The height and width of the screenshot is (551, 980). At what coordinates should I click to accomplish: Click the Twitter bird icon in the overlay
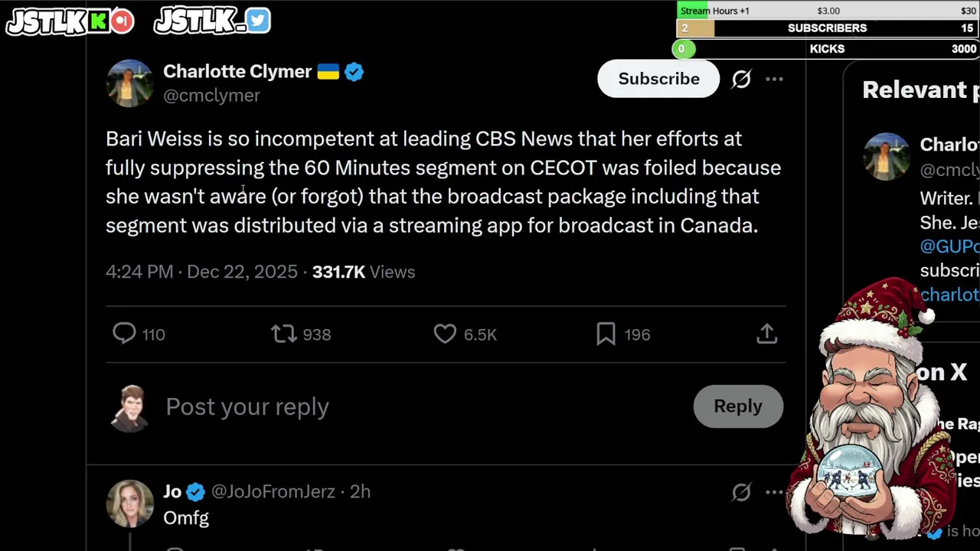pyautogui.click(x=258, y=21)
